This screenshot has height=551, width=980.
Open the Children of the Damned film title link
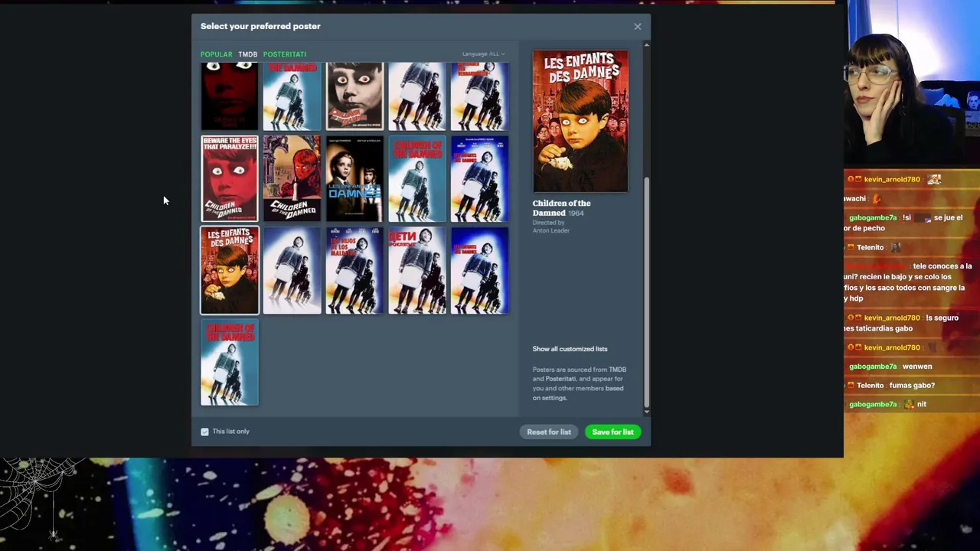561,208
